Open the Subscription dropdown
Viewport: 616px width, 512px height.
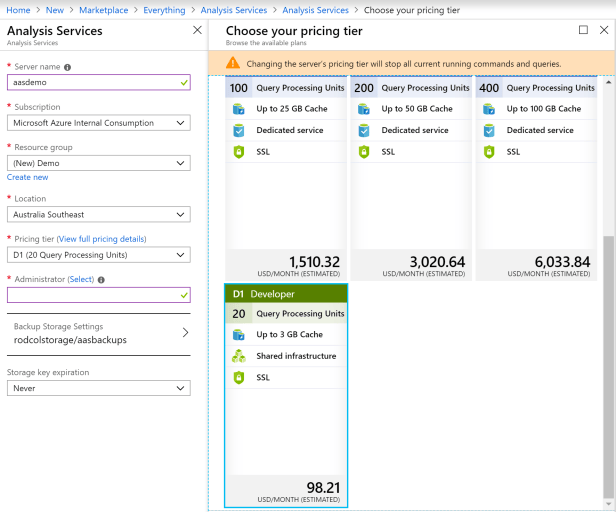[x=99, y=123]
